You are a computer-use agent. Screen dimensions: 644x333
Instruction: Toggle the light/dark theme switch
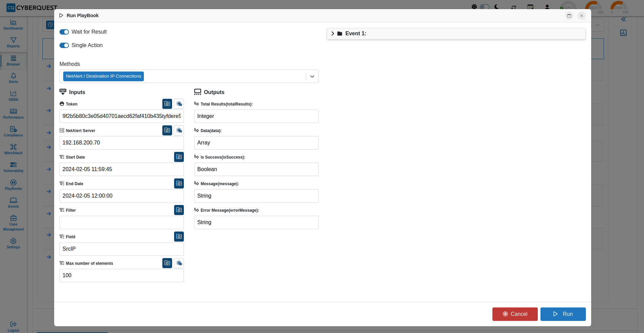[x=484, y=7]
